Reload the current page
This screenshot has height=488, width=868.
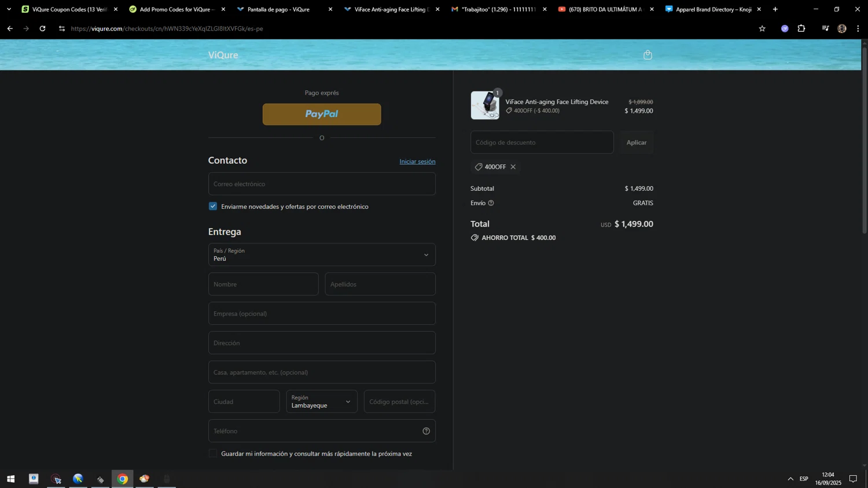[42, 28]
